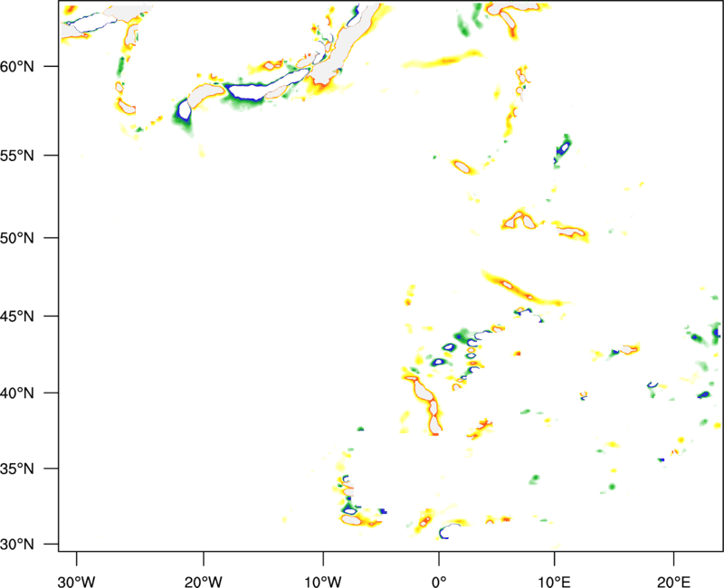
Task: Click the 50°N latitude label
Action: [17, 238]
